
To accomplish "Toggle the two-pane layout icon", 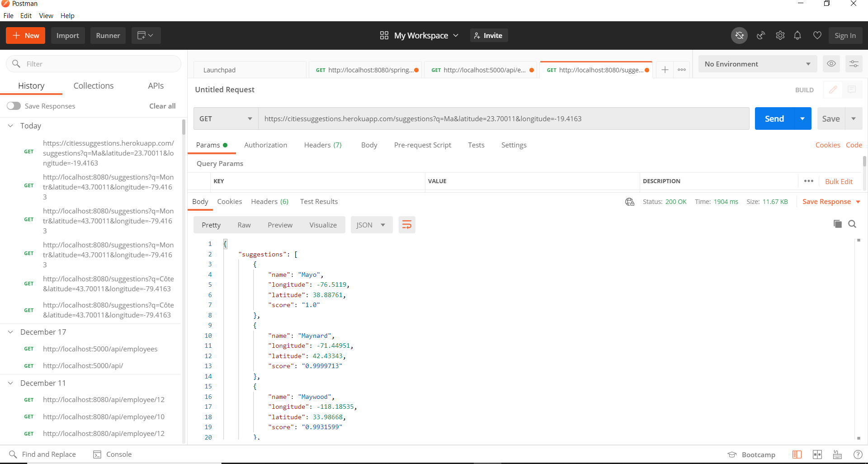I will point(817,455).
